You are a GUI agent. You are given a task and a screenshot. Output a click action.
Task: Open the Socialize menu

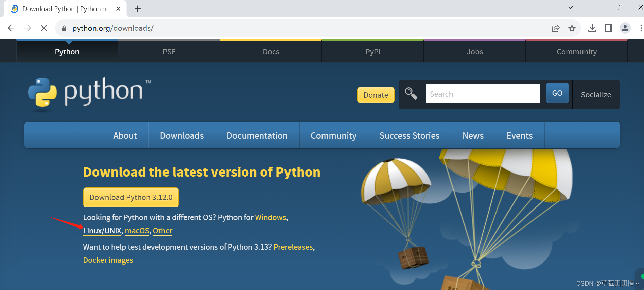pos(596,95)
